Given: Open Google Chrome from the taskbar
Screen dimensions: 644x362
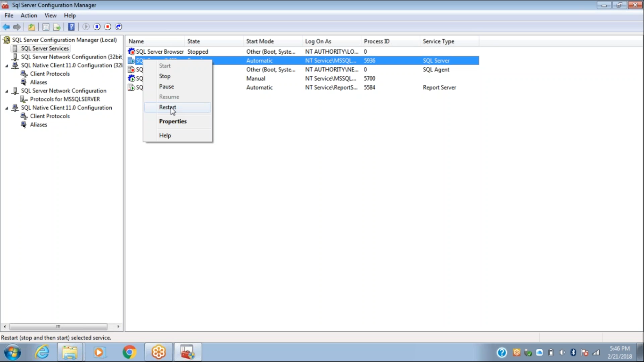Looking at the screenshot, I should click(x=129, y=352).
